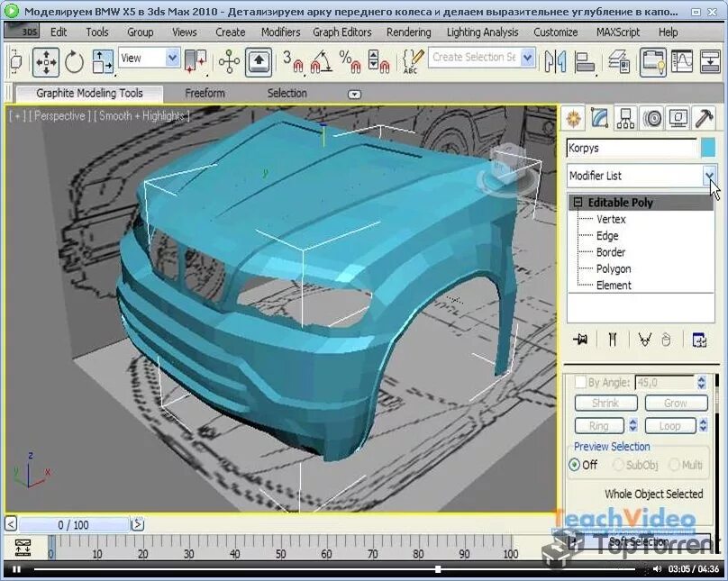Screen dimensions: 728x581
Task: Click the Shrink button
Action: point(605,403)
